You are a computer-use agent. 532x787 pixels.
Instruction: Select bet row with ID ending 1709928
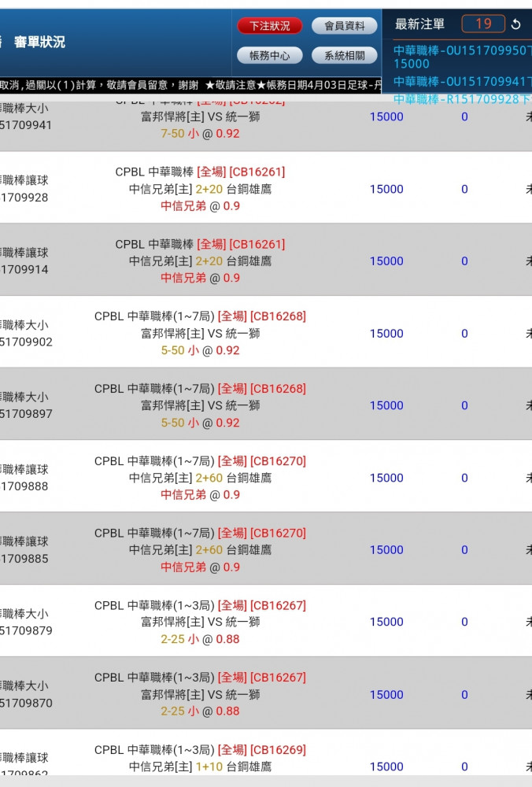[x=266, y=188]
